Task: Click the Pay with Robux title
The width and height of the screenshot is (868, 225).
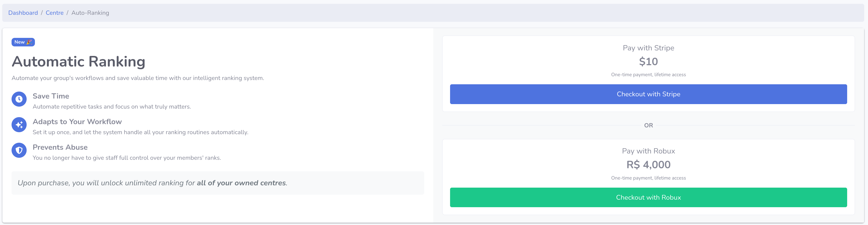Action: 648,151
